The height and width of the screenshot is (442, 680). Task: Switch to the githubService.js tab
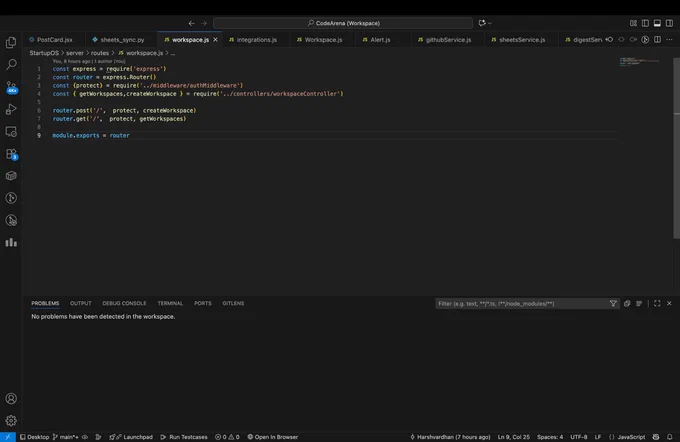[448, 39]
